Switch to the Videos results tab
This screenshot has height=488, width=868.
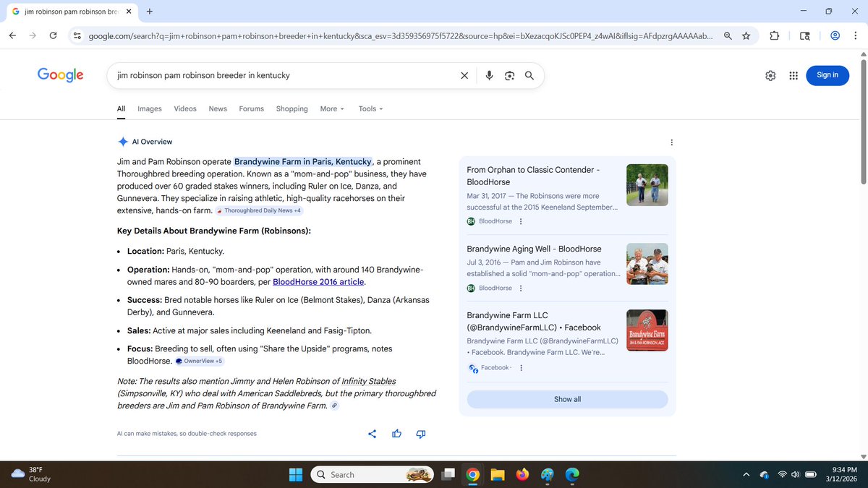pos(185,108)
